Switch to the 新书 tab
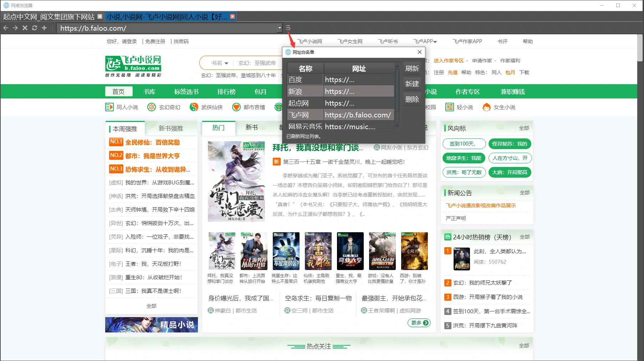This screenshot has width=644, height=361. [x=251, y=127]
